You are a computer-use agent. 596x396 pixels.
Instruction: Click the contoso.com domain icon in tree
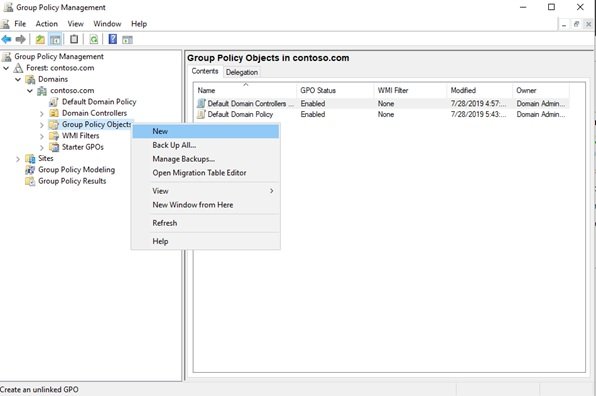pyautogui.click(x=42, y=91)
